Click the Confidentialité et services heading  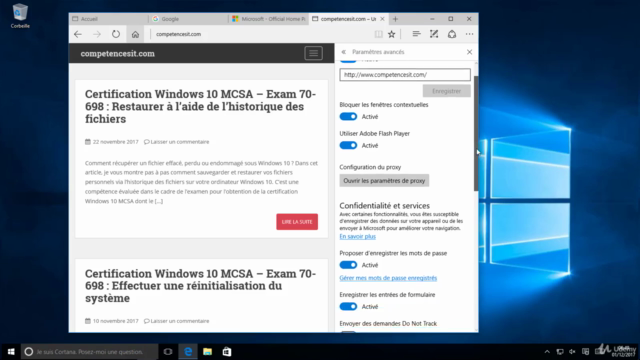coord(384,206)
